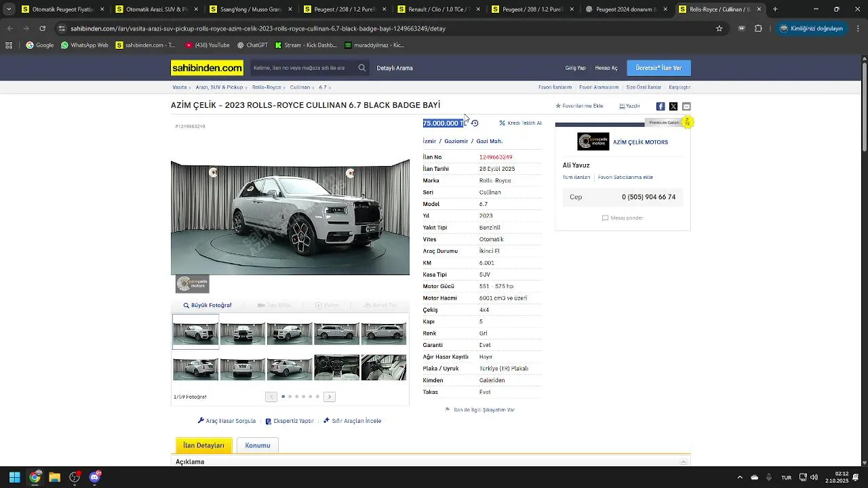868x488 pixels.
Task: Open Stream Kick Dashboard bookmark
Action: 306,45
